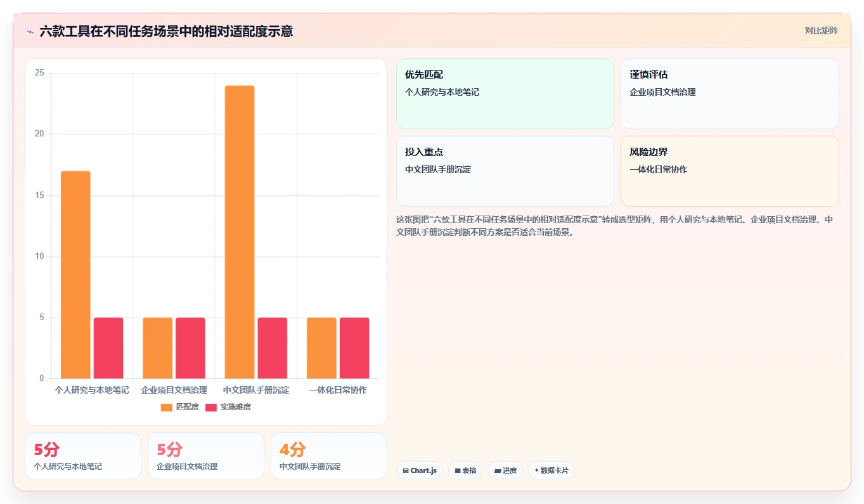Click the orange 匹配度 legend swatch
This screenshot has width=864, height=504.
point(166,407)
